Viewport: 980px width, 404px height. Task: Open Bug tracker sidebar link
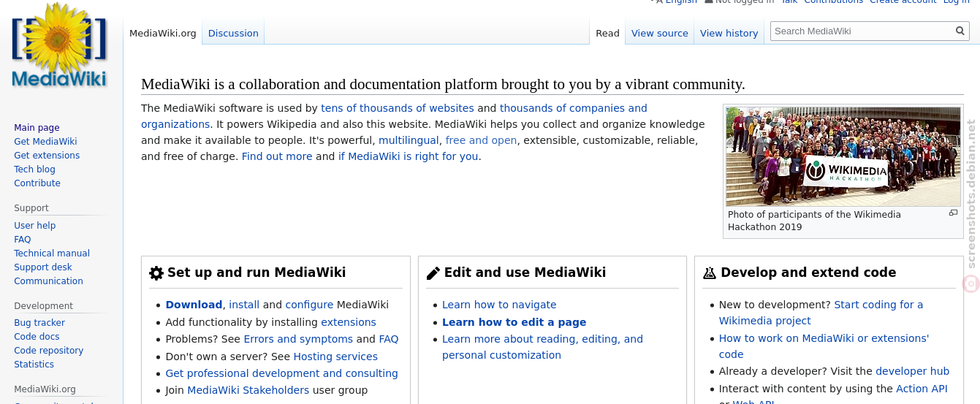click(39, 323)
